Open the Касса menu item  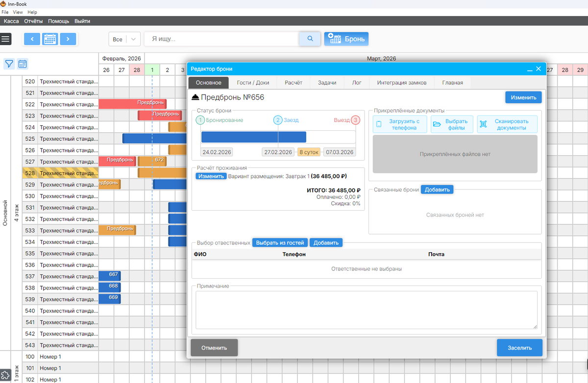tap(11, 21)
